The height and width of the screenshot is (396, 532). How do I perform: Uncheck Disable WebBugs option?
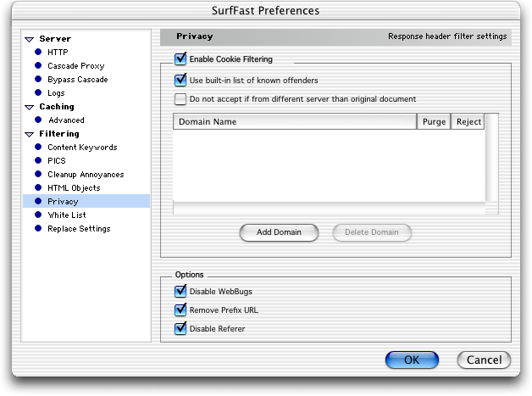[x=180, y=292]
